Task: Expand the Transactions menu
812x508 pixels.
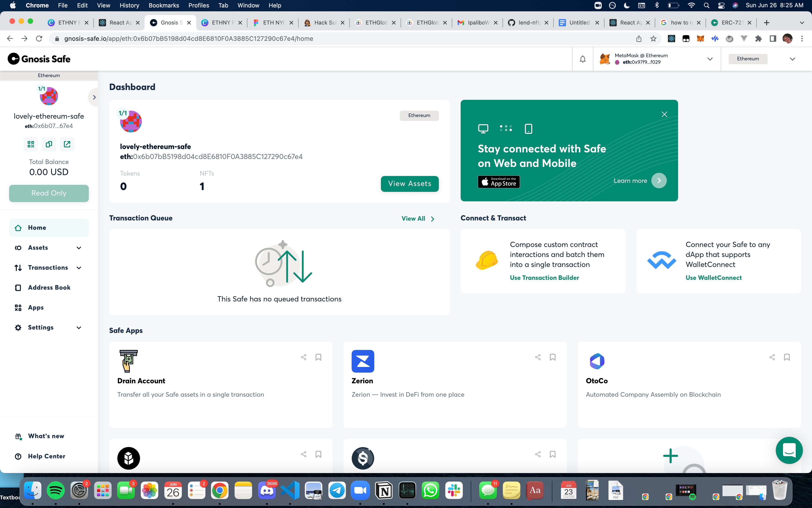Action: point(79,268)
